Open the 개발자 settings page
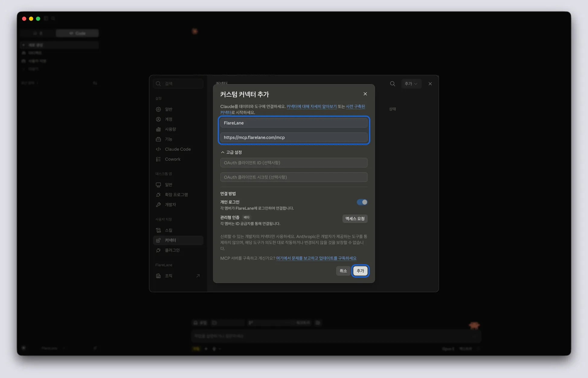This screenshot has height=378, width=588. pos(178,205)
